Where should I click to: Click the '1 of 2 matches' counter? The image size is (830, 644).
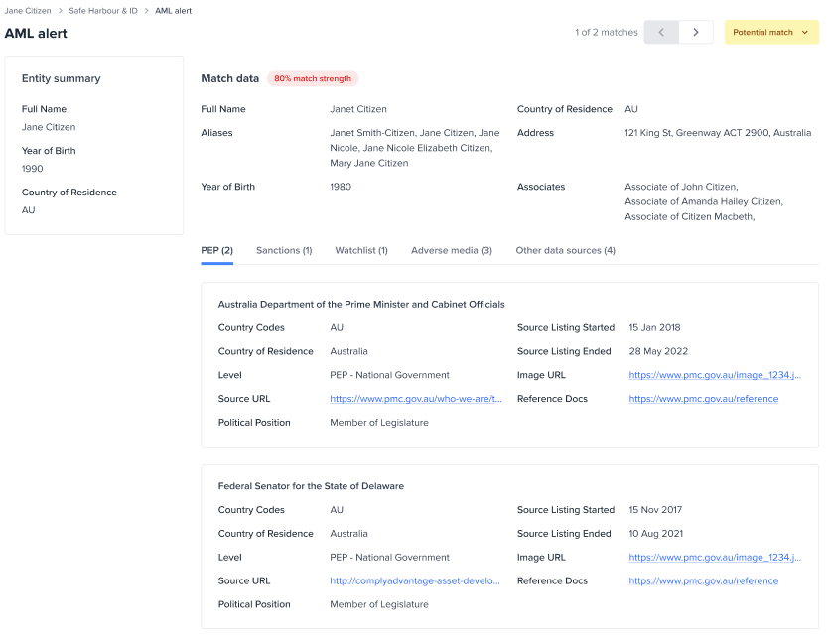tap(606, 32)
